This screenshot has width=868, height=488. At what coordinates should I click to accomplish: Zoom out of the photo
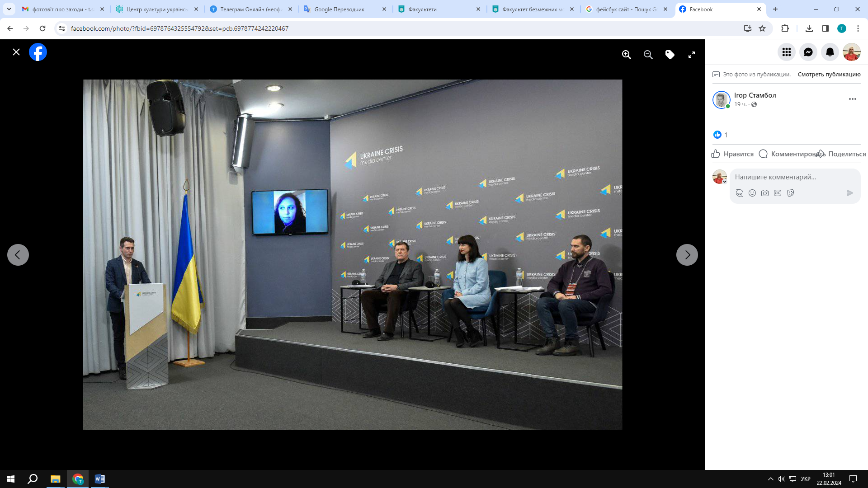pyautogui.click(x=648, y=55)
